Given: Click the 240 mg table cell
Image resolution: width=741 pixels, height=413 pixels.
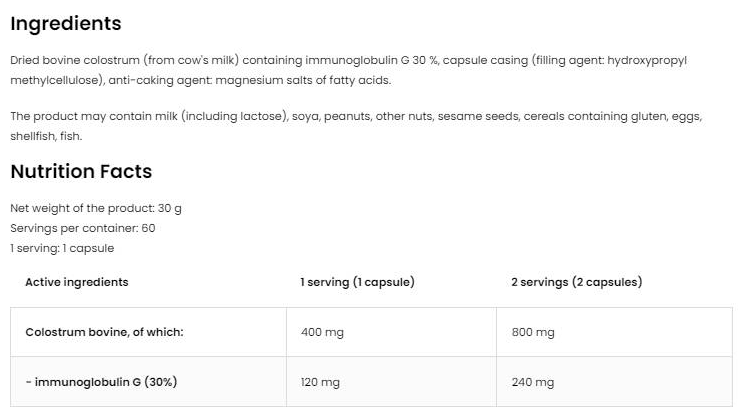Looking at the screenshot, I should (x=533, y=382).
